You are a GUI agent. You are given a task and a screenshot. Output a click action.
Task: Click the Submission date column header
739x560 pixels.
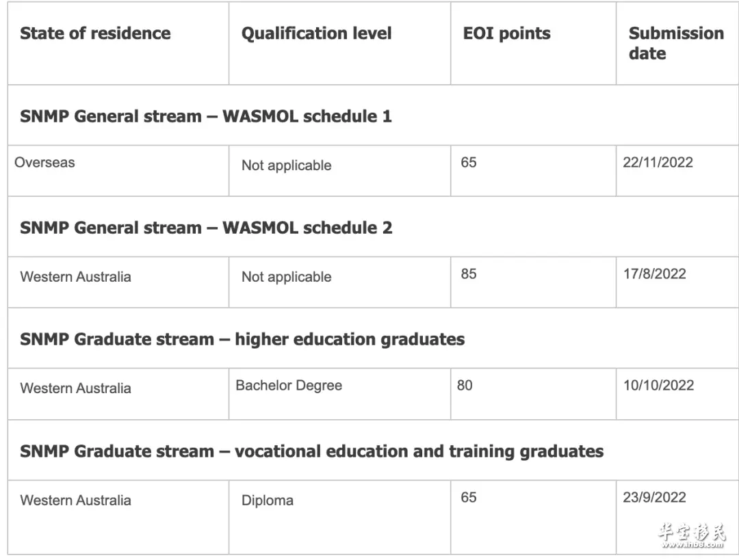click(676, 43)
